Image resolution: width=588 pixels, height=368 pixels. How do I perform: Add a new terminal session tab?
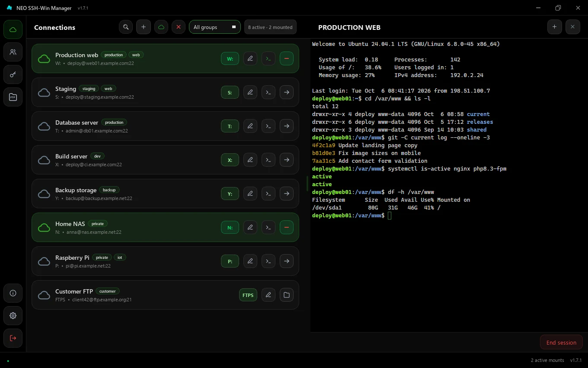coord(555,27)
